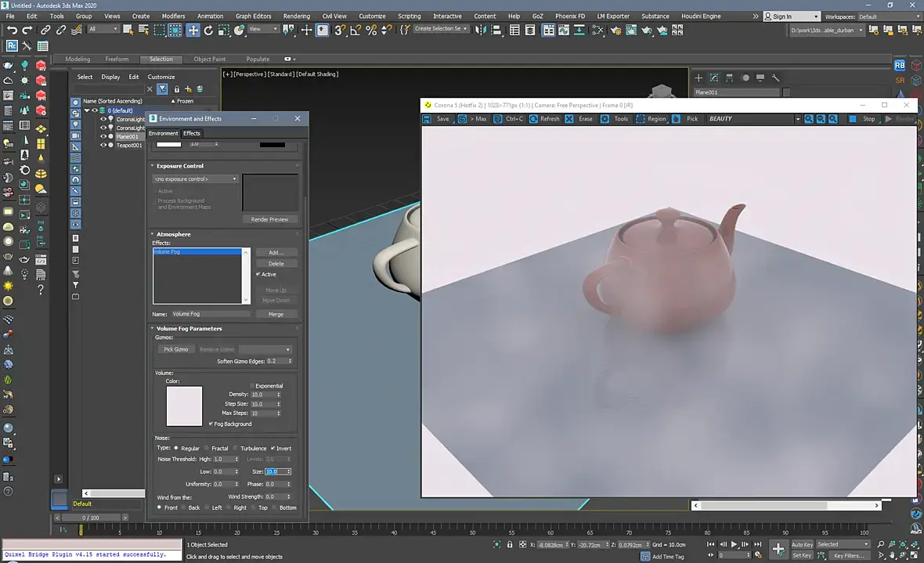
Task: Open the exposure control dropdown
Action: (196, 179)
